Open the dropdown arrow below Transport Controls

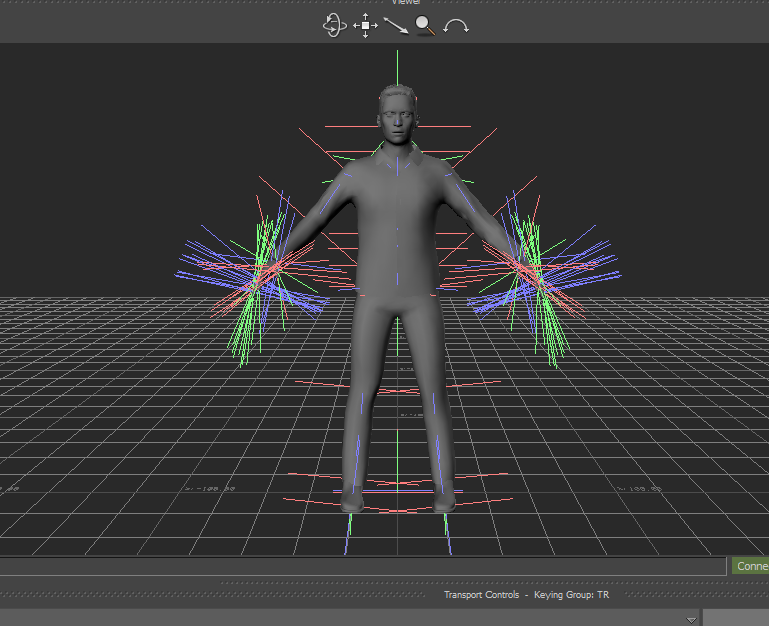(x=690, y=619)
